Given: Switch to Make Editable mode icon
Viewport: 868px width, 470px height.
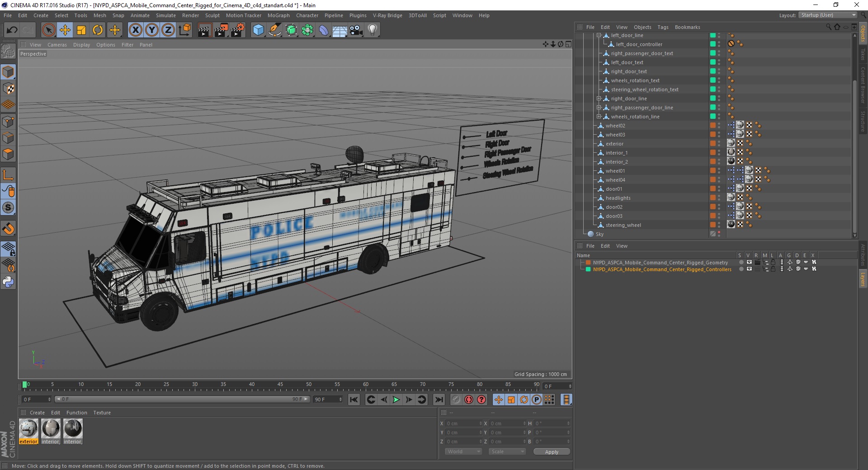Looking at the screenshot, I should click(x=8, y=52).
